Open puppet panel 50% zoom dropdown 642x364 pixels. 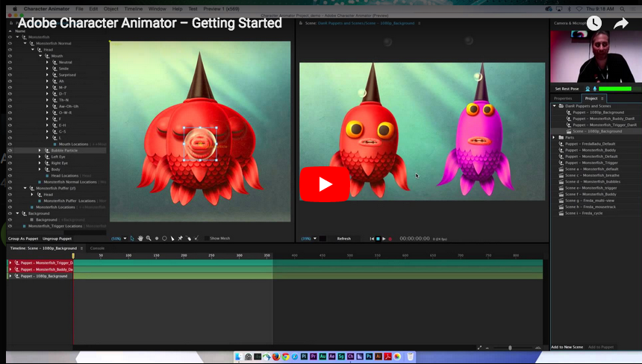coord(125,239)
